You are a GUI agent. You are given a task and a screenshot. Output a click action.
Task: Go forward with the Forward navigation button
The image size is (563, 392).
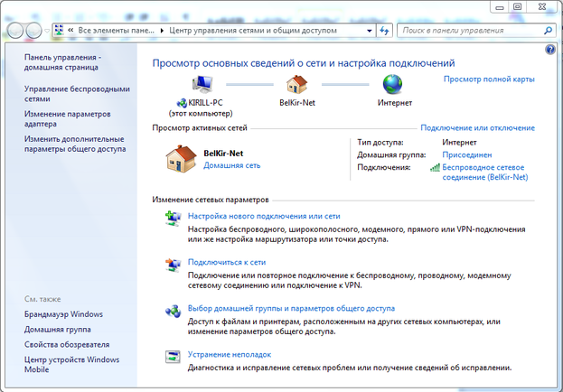tap(33, 31)
